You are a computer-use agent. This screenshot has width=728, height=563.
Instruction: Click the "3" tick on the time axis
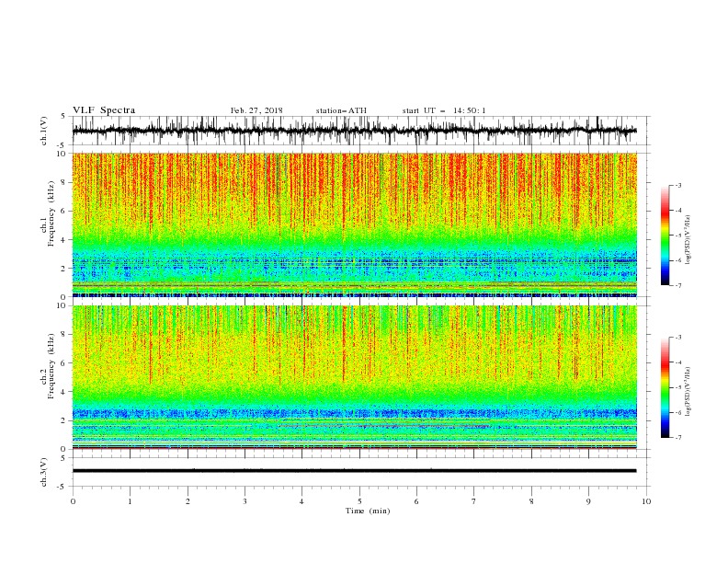245,501
